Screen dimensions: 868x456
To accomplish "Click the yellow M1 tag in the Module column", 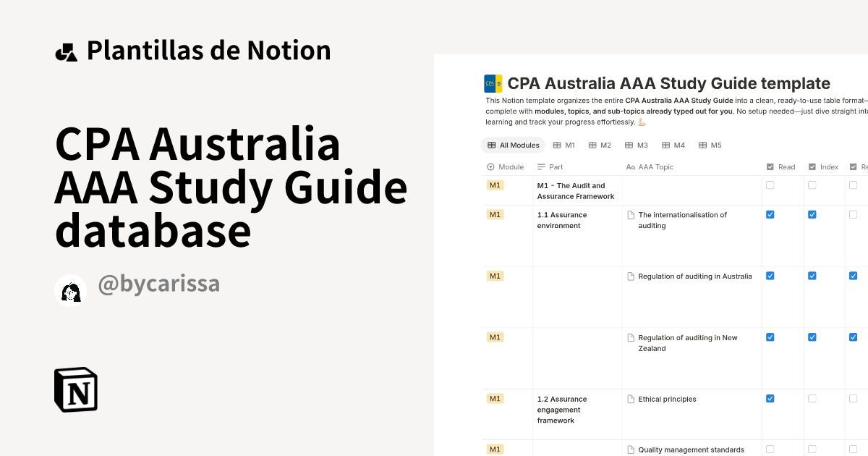I will (x=495, y=185).
